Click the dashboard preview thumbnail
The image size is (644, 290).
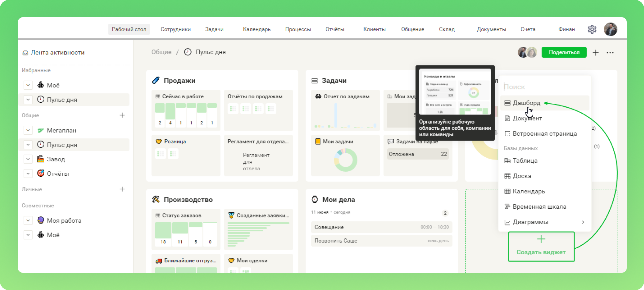pos(455,92)
